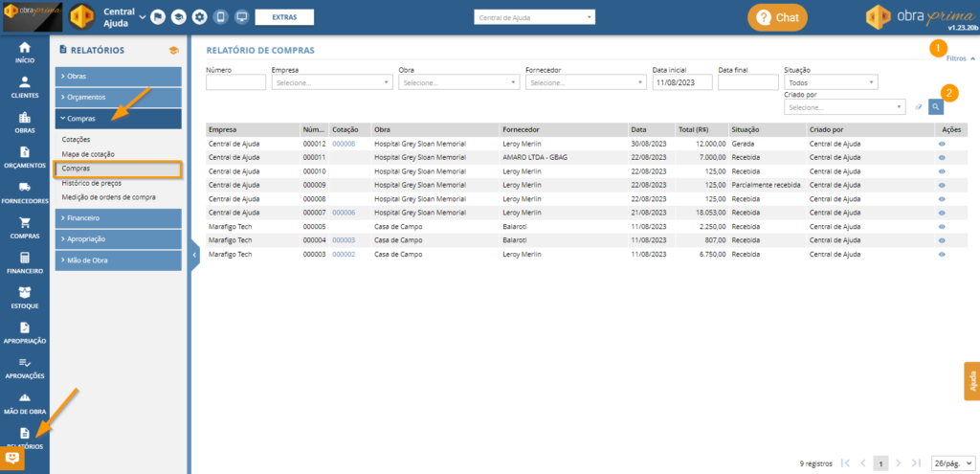Expand the Orçamentos reports group

pos(118,98)
